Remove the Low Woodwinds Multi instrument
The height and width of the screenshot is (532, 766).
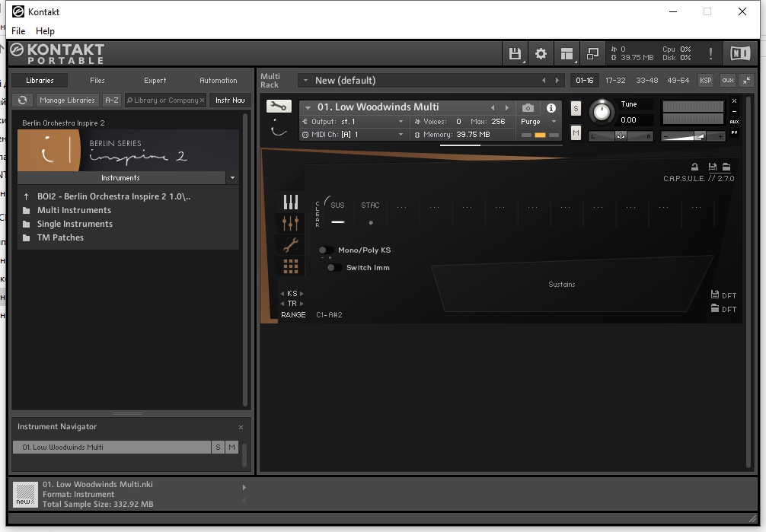click(x=734, y=100)
